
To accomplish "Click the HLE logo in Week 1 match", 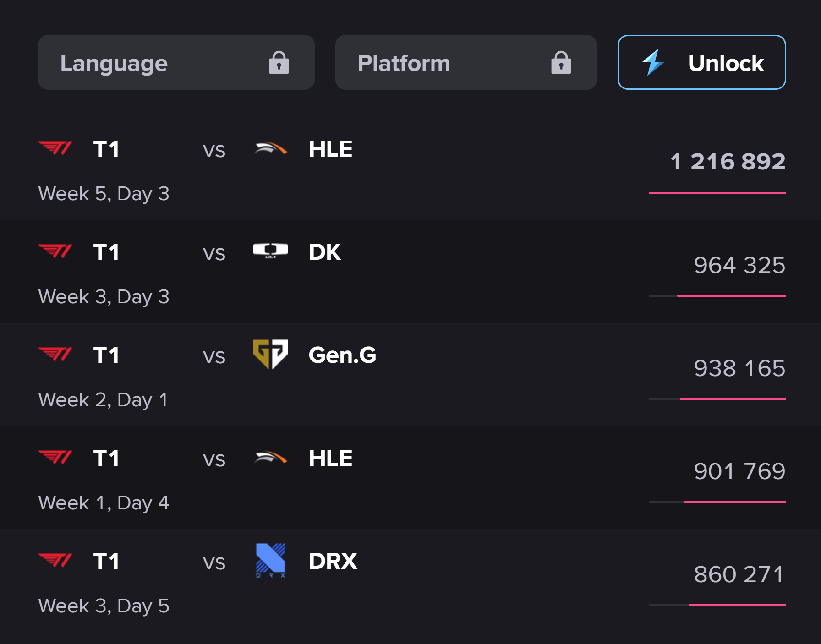I will click(x=270, y=458).
